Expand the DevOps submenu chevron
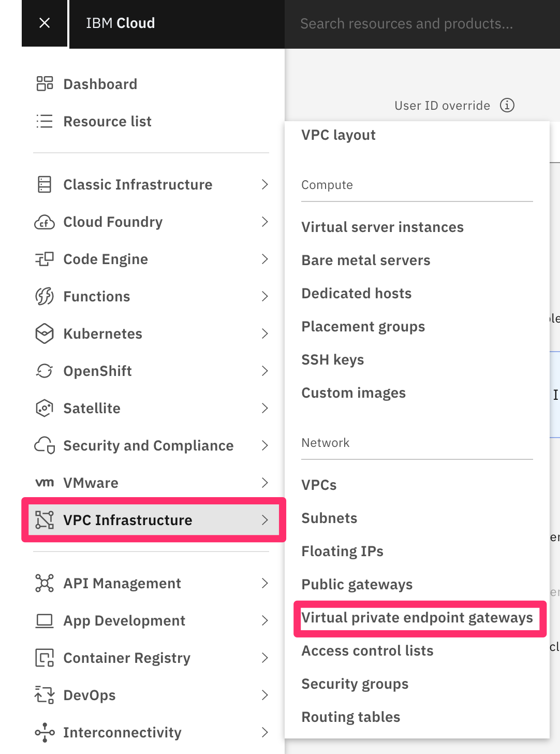Screen dimensions: 560x754 pos(265,695)
